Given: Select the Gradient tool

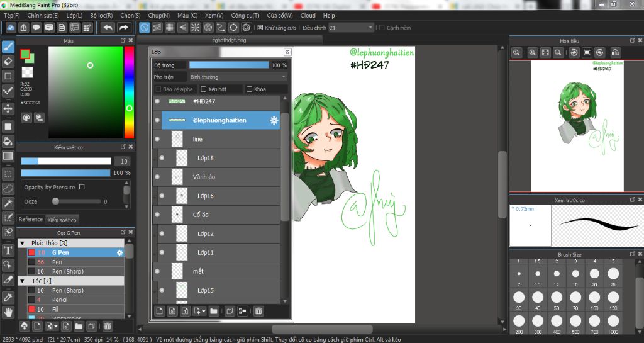Looking at the screenshot, I should click(8, 156).
